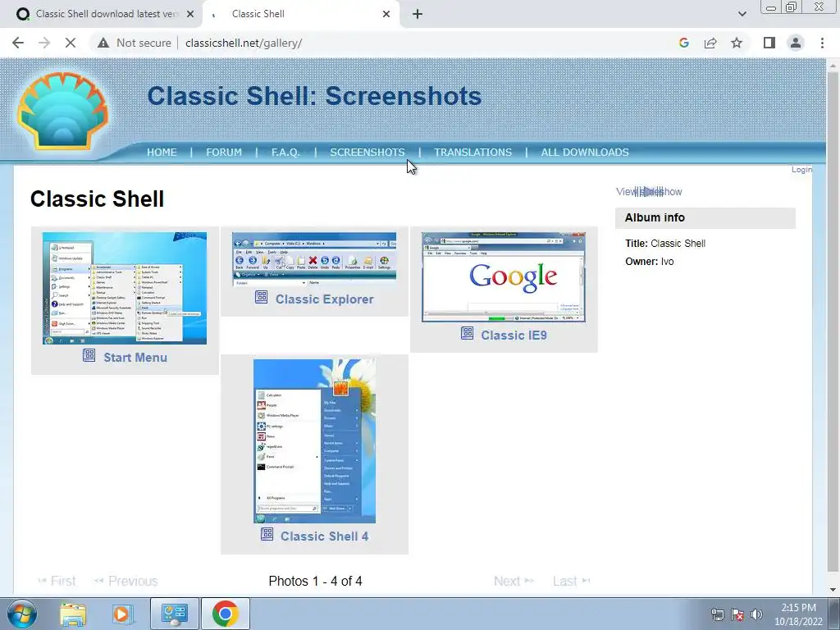This screenshot has height=630, width=840.
Task: Open Windows Explorer from the taskbar
Action: (73, 614)
